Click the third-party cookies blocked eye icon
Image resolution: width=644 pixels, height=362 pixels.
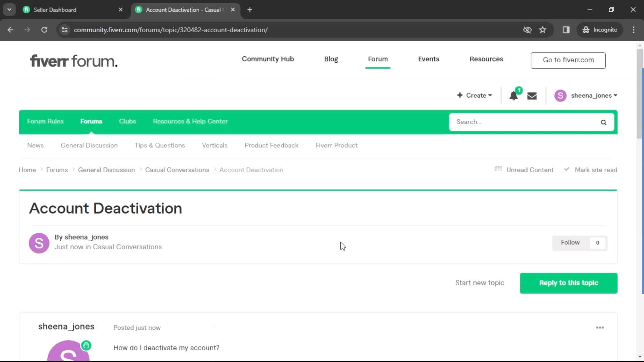[x=527, y=30]
